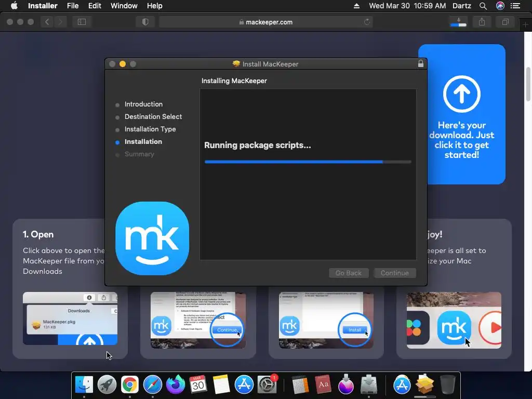Click the thumbnail with circled Continue button
The width and height of the screenshot is (532, 399).
(x=198, y=320)
